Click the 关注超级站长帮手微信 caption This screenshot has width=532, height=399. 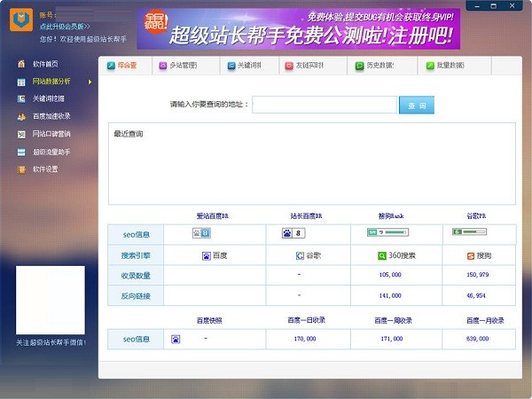[51, 343]
